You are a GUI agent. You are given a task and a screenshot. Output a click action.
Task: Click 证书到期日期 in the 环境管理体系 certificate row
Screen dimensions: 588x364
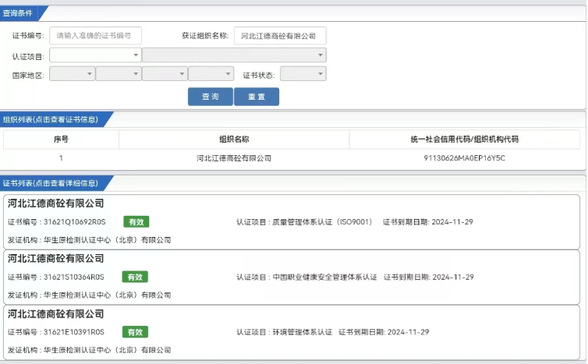point(384,332)
